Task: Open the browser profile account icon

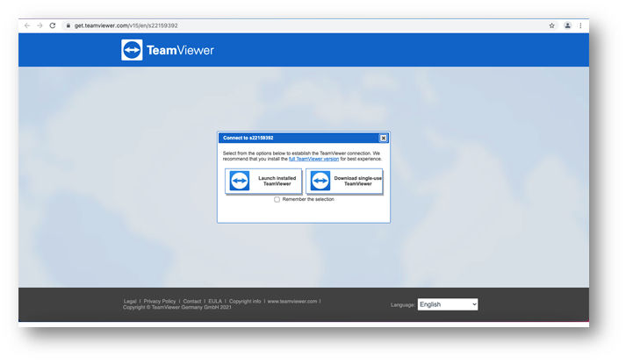Action: [567, 25]
